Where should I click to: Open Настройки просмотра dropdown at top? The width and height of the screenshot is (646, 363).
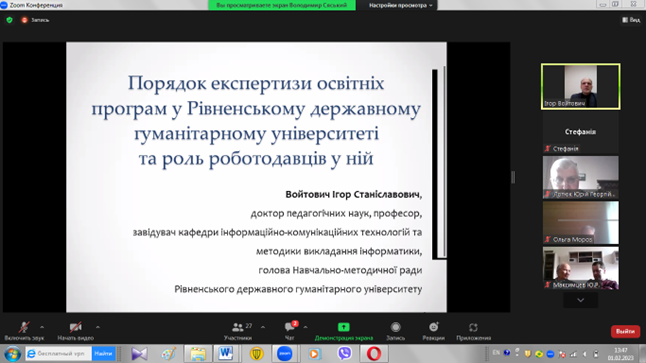pos(400,5)
